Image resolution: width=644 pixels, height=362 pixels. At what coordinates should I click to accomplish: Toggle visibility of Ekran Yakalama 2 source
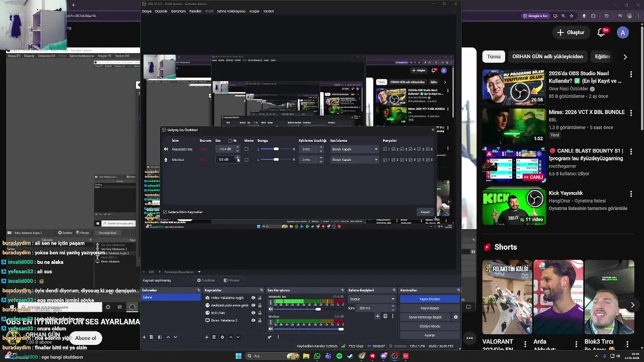[x=253, y=320]
